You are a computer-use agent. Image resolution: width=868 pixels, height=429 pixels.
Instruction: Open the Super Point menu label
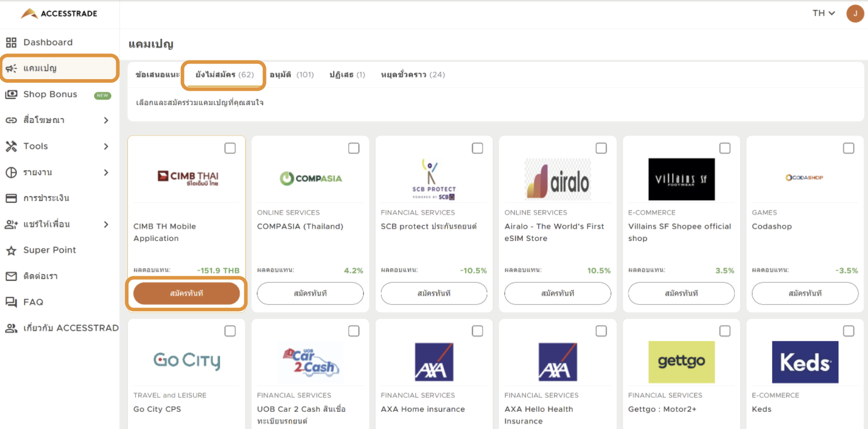coord(50,250)
